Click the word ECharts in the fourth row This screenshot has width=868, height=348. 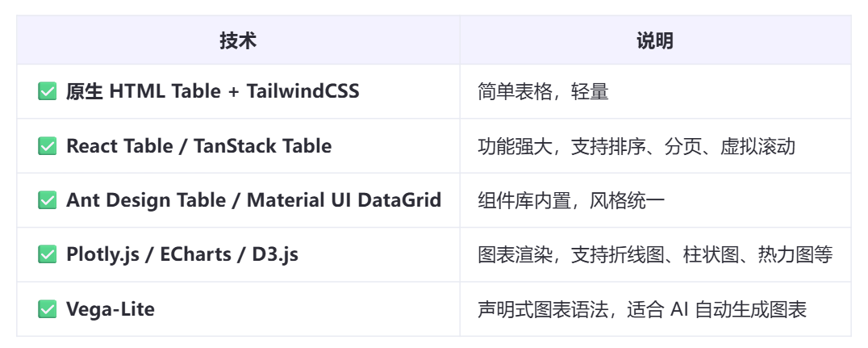pyautogui.click(x=195, y=254)
